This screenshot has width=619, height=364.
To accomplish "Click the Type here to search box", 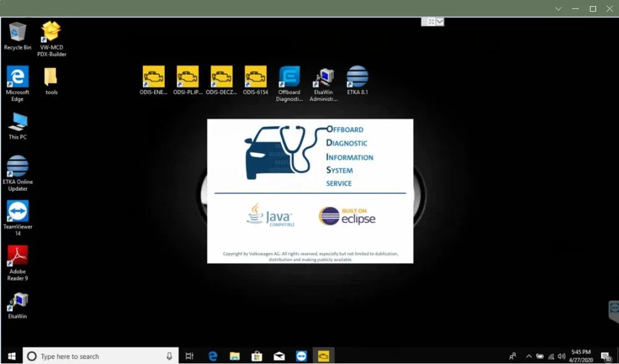I will point(101,356).
